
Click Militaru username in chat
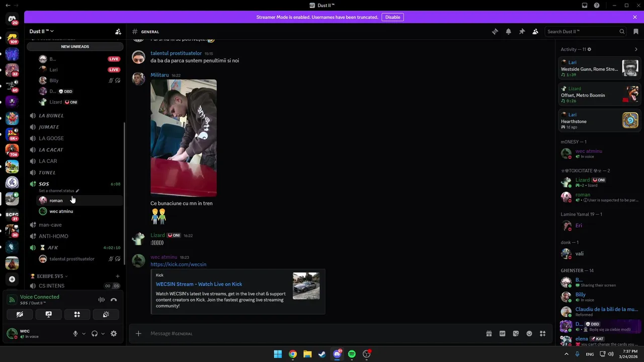(x=159, y=75)
